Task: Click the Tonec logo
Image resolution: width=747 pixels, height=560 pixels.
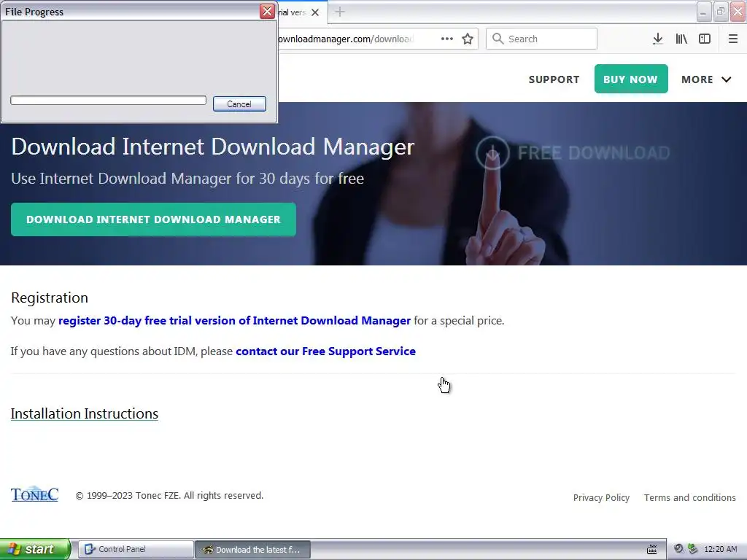Action: click(x=35, y=494)
